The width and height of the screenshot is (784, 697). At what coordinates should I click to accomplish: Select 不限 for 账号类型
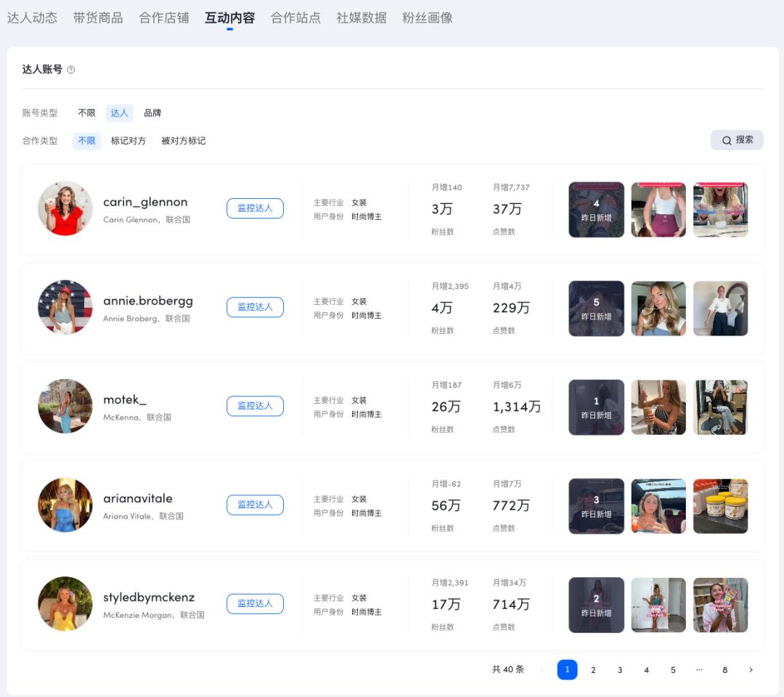(86, 113)
